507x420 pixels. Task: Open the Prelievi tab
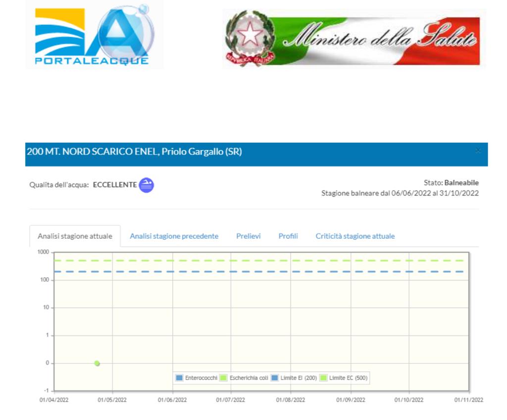tap(248, 236)
